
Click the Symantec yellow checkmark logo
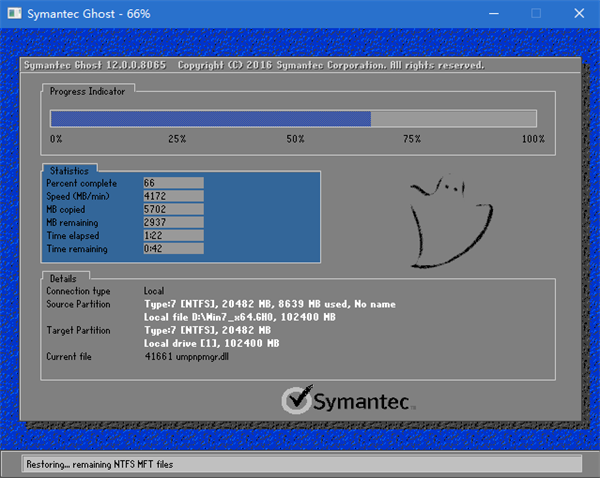click(297, 401)
